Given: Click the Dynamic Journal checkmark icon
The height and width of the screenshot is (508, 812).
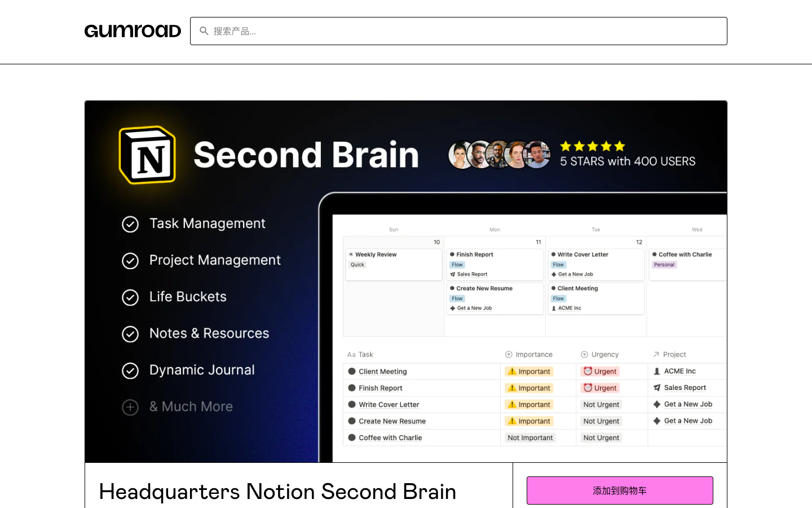Looking at the screenshot, I should tap(130, 371).
